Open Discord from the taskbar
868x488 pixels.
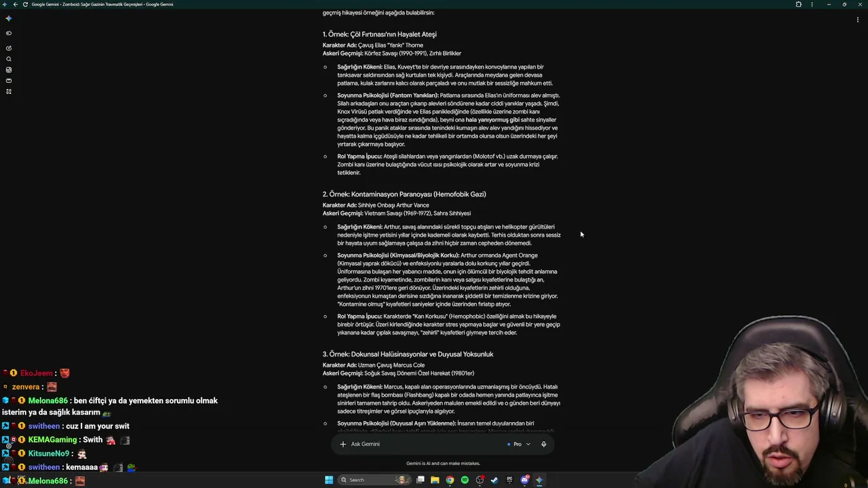pyautogui.click(x=524, y=480)
